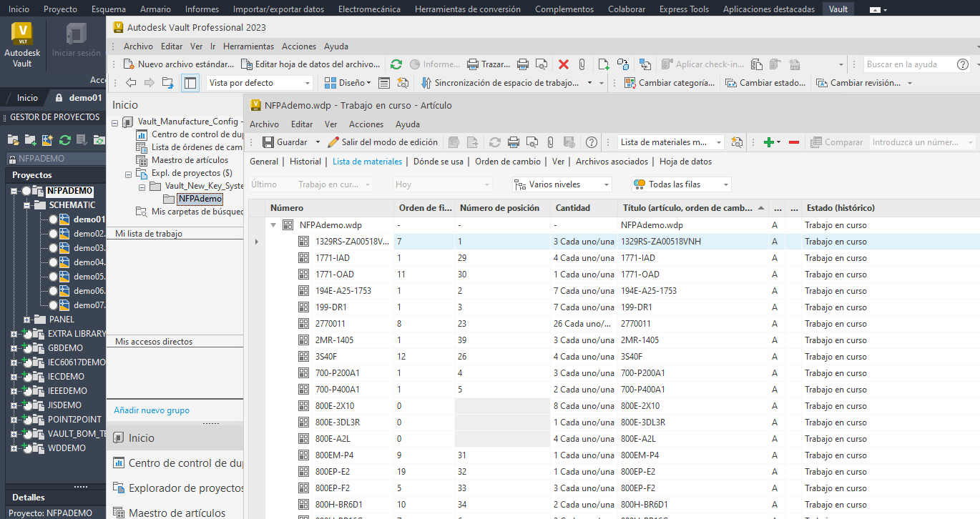The image size is (980, 519).
Task: Click the Buscar en la ayuda search field
Action: click(x=907, y=64)
